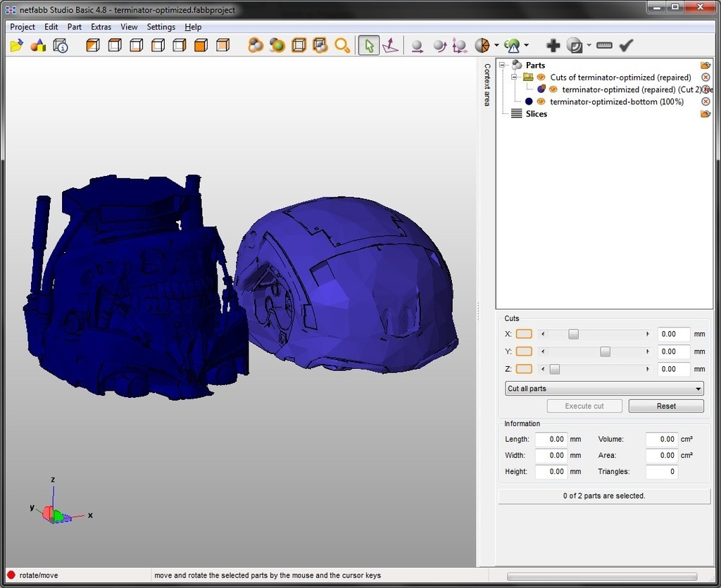Click the X cut value field

[674, 334]
